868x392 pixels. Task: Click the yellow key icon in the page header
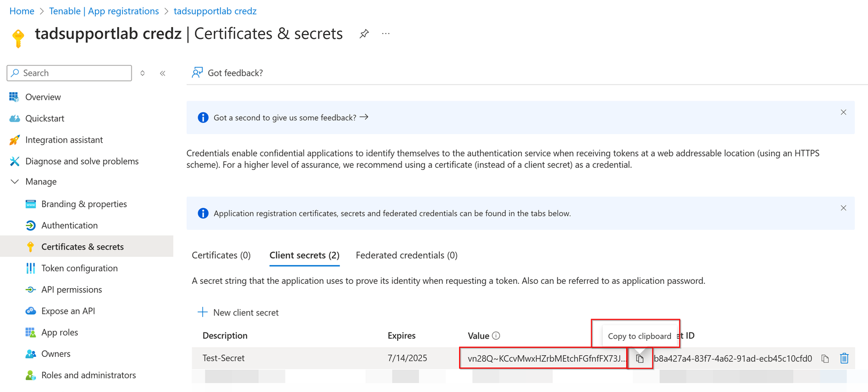(18, 38)
